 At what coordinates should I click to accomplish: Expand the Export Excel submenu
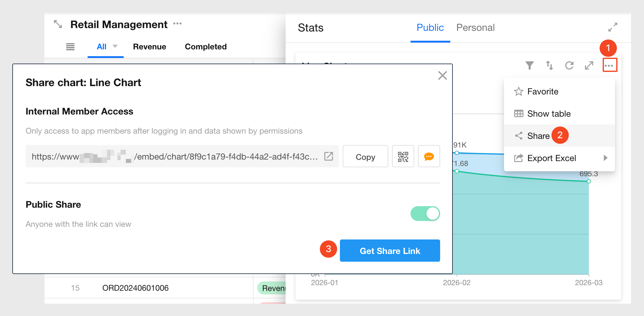[x=605, y=158]
